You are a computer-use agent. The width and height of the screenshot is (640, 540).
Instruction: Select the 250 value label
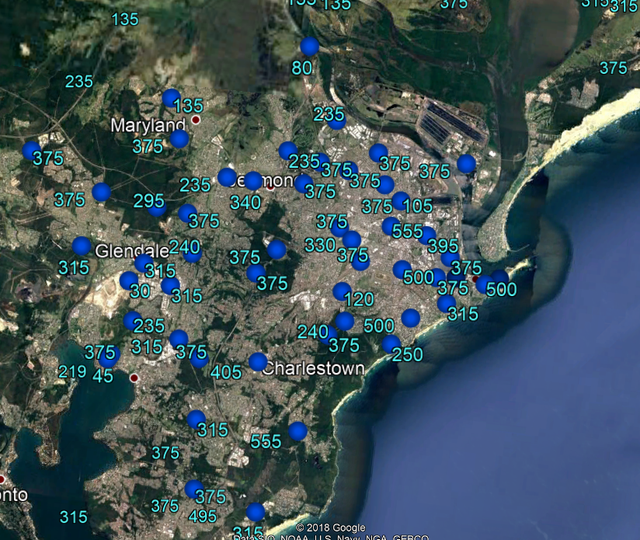coord(407,354)
